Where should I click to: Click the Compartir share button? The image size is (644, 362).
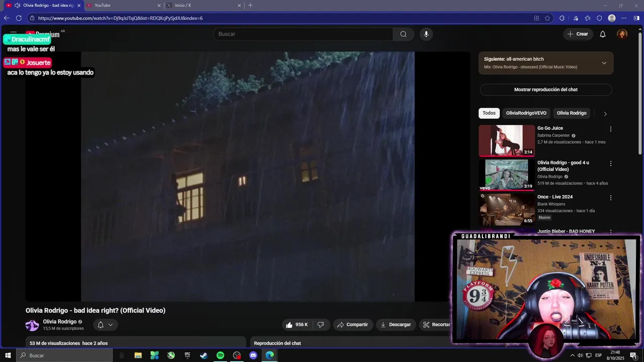click(x=353, y=325)
